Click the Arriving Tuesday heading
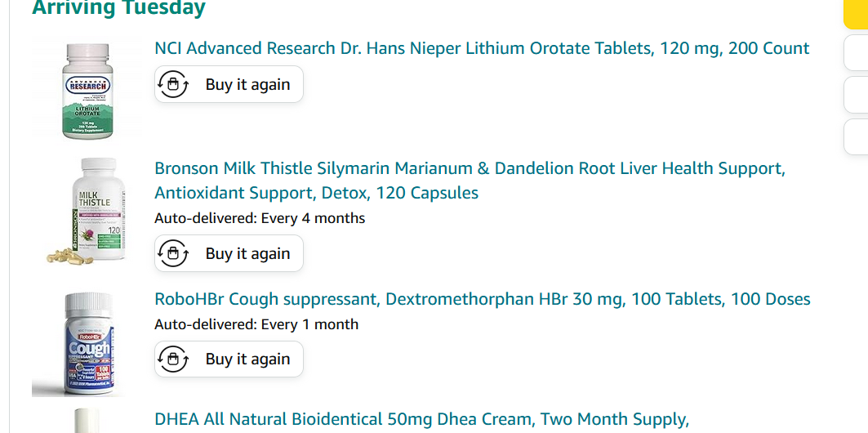 (x=118, y=9)
